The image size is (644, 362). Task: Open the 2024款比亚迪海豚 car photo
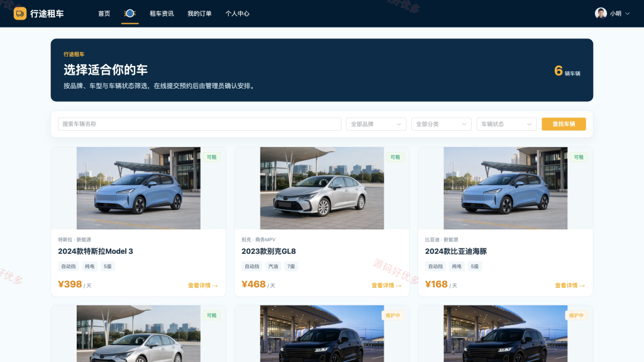click(x=505, y=188)
